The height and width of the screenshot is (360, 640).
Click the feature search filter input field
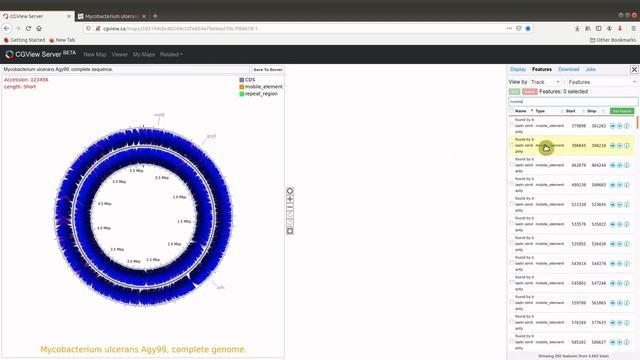(573, 102)
